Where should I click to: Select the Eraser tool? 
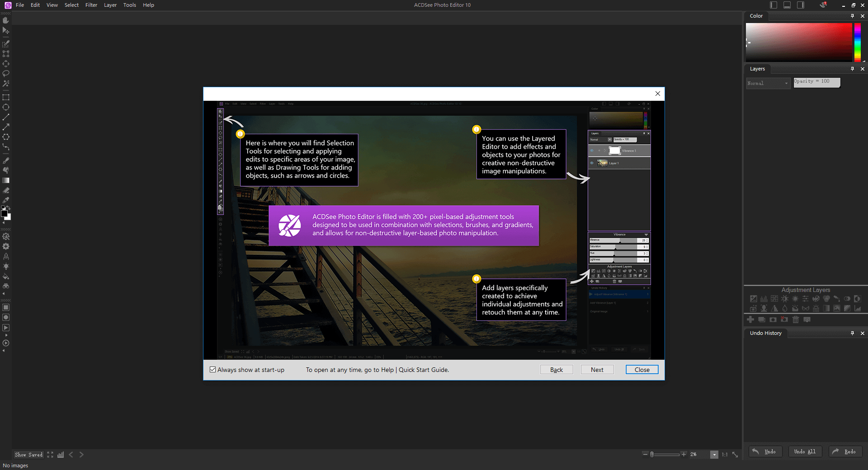tap(6, 190)
